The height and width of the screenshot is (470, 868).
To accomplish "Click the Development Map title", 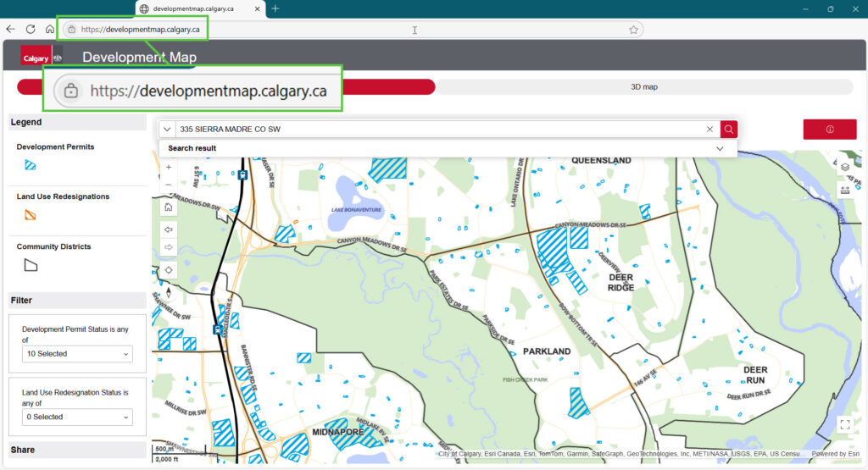I will [140, 57].
